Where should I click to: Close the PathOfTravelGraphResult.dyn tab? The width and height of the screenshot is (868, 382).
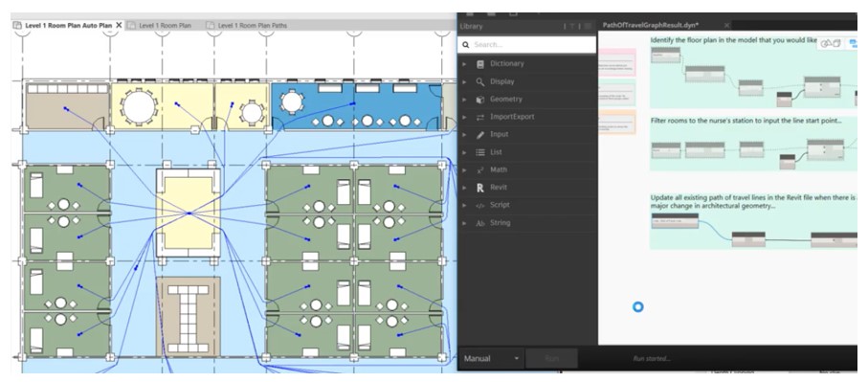(726, 26)
